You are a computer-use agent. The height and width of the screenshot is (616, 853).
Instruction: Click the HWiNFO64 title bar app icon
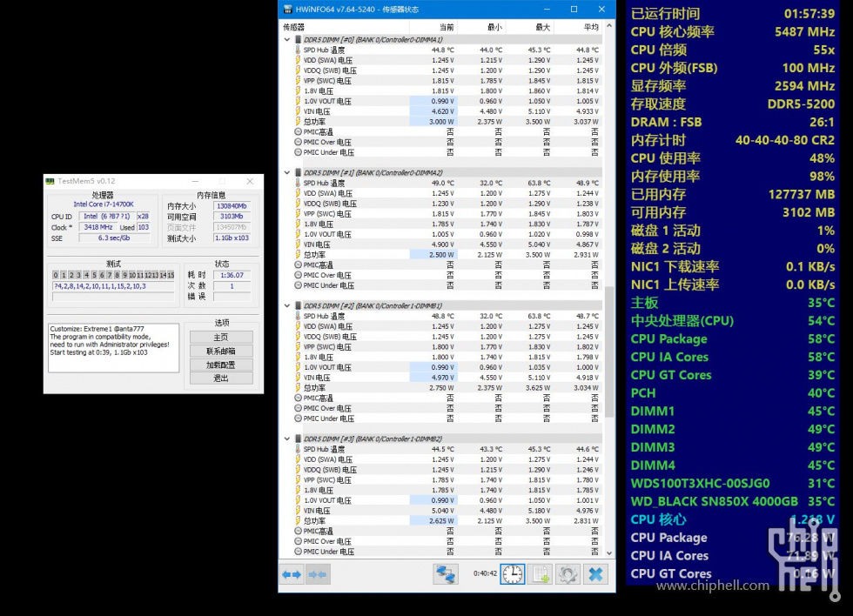pos(286,10)
